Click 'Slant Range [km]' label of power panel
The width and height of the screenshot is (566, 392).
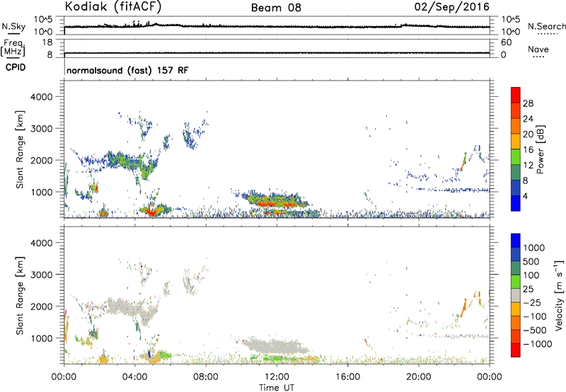pos(20,149)
